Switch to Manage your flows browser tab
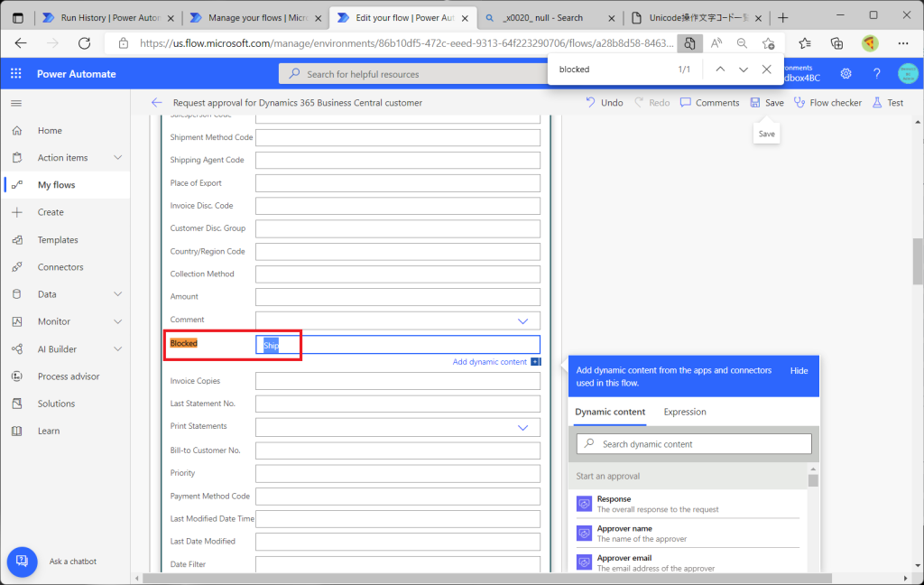 [x=257, y=18]
